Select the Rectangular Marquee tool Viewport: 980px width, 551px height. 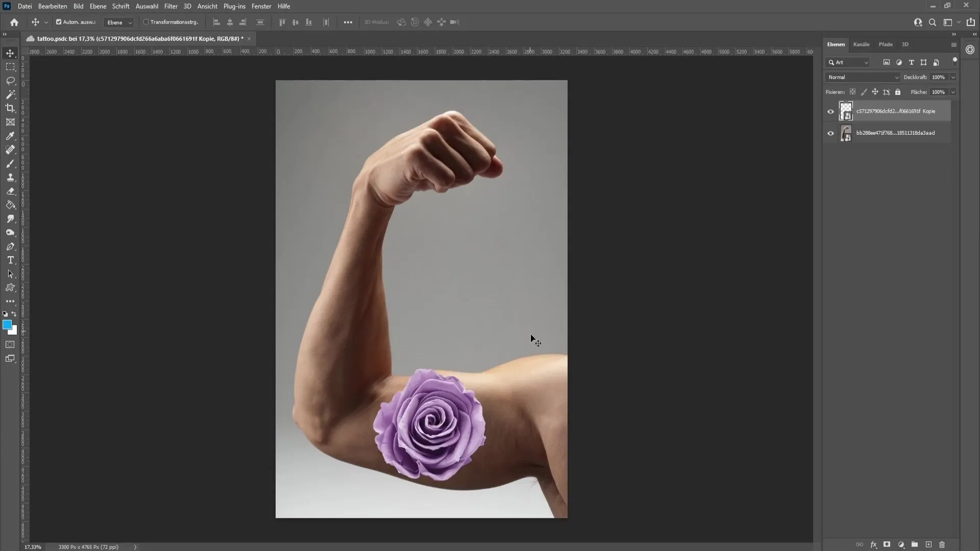point(10,67)
